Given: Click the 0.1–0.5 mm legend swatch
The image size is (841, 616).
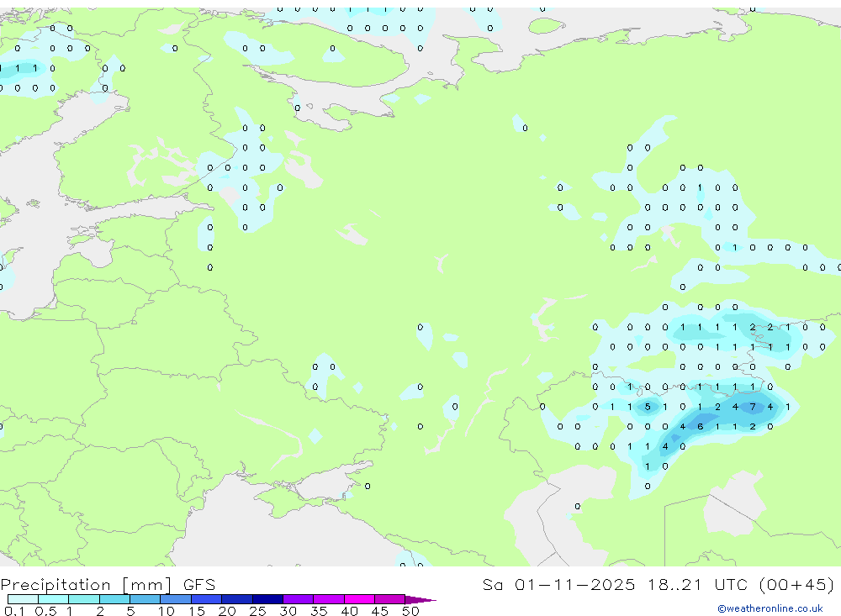Looking at the screenshot, I should pos(23,599).
